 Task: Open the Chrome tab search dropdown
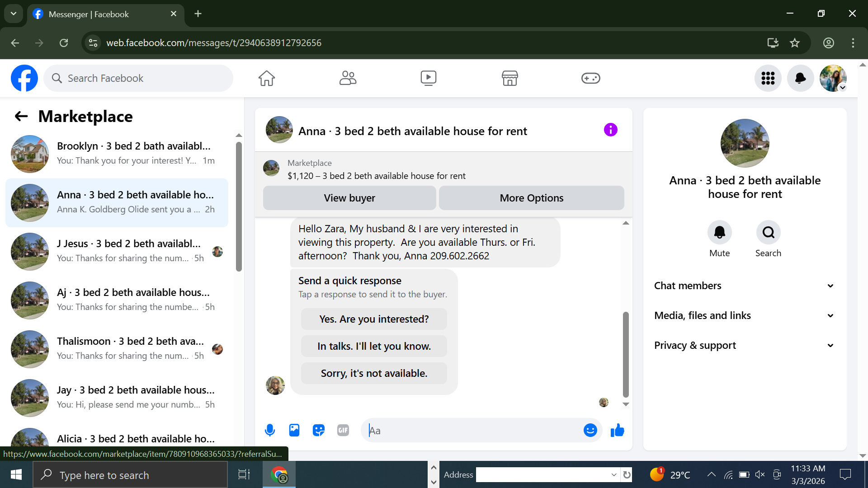[14, 14]
